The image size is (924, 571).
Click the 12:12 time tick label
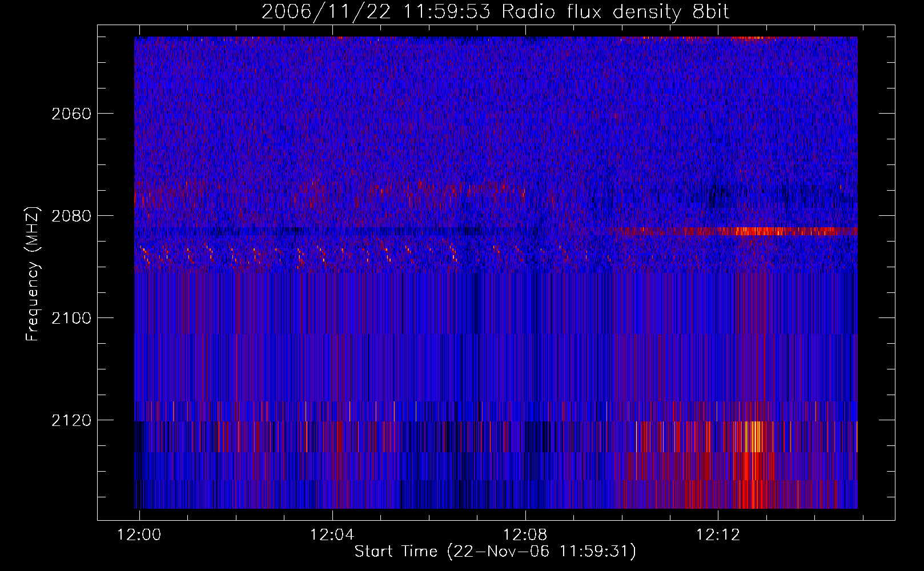[x=718, y=534]
